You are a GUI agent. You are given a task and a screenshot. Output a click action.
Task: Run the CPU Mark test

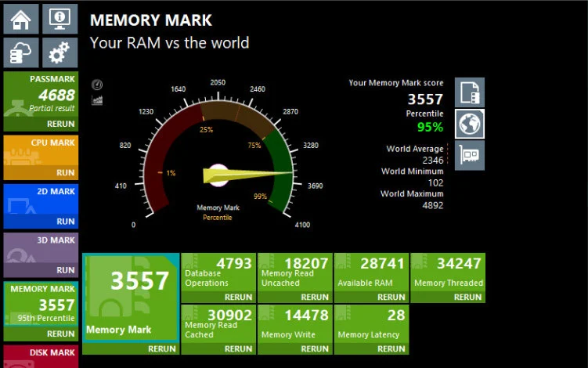tap(66, 173)
